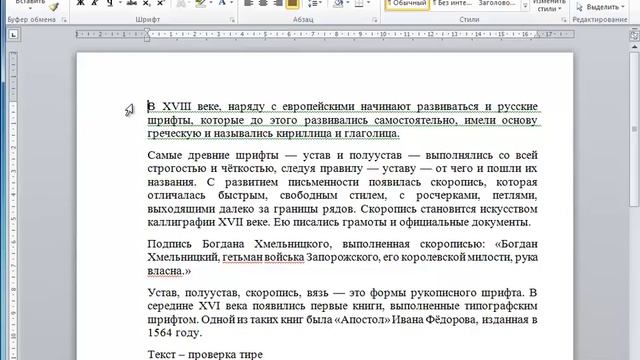
Task: Click the word Запорожского
Action: (343, 258)
